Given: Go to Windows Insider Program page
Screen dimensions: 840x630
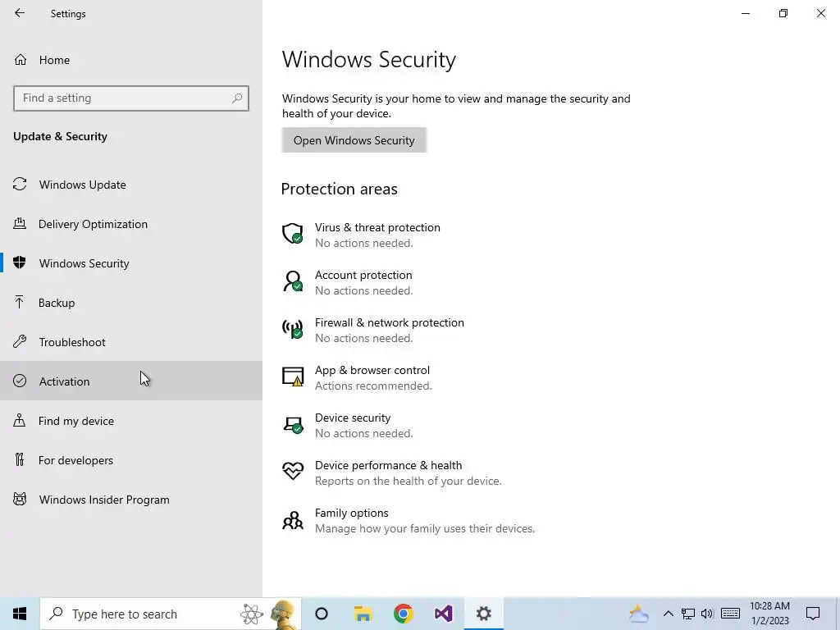Looking at the screenshot, I should [131, 500].
